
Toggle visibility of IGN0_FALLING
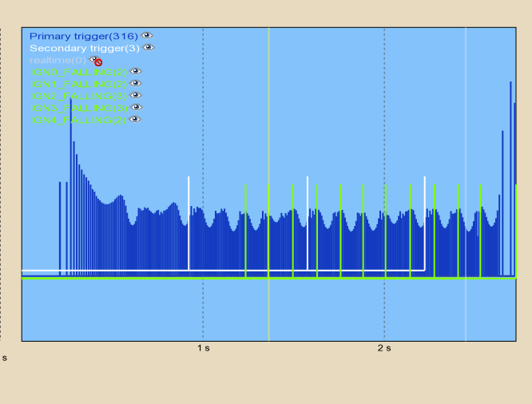click(x=135, y=72)
